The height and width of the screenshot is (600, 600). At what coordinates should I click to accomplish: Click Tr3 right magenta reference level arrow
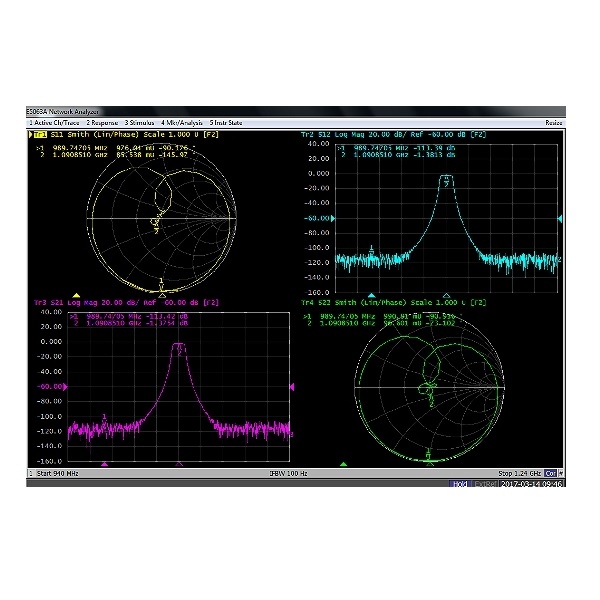pos(292,387)
